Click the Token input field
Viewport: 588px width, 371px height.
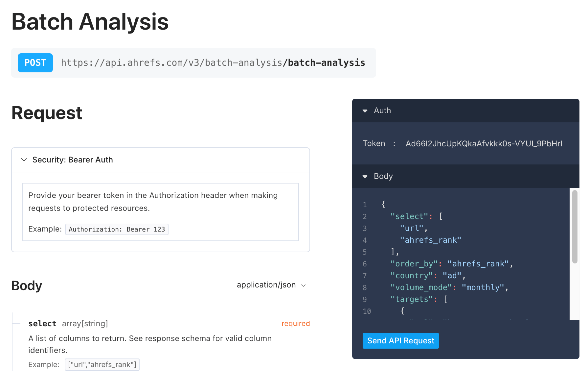484,144
